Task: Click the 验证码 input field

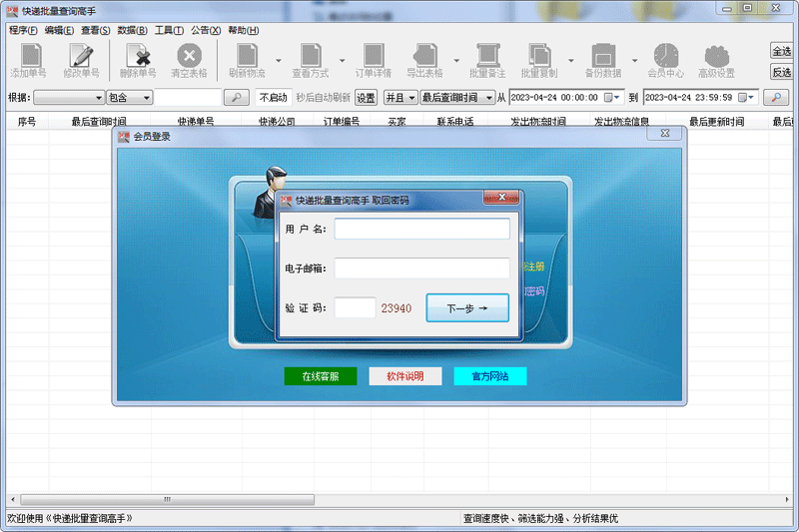Action: pyautogui.click(x=356, y=308)
